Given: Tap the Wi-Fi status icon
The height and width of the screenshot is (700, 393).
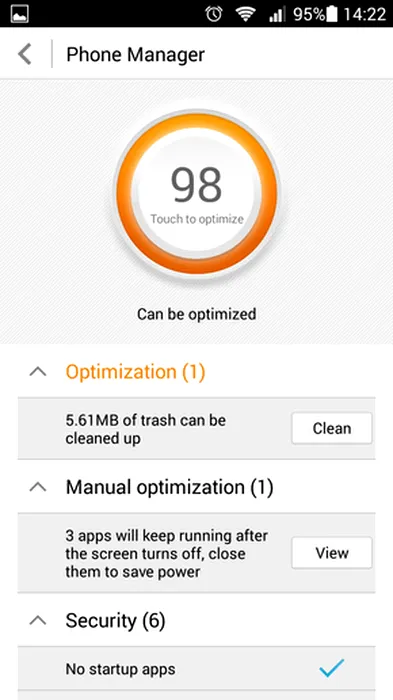Looking at the screenshot, I should pos(245,14).
